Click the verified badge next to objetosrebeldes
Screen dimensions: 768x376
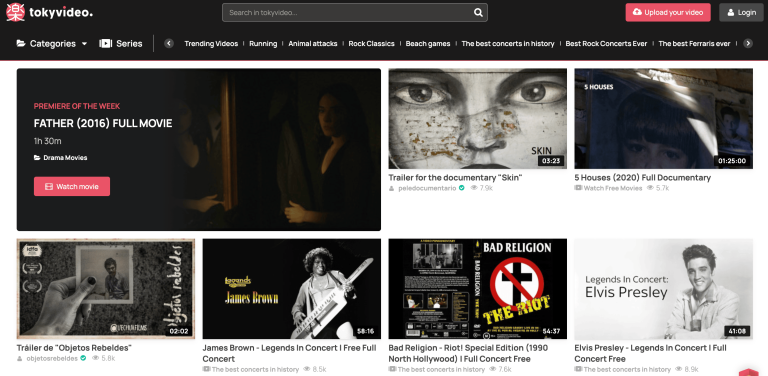click(83, 358)
